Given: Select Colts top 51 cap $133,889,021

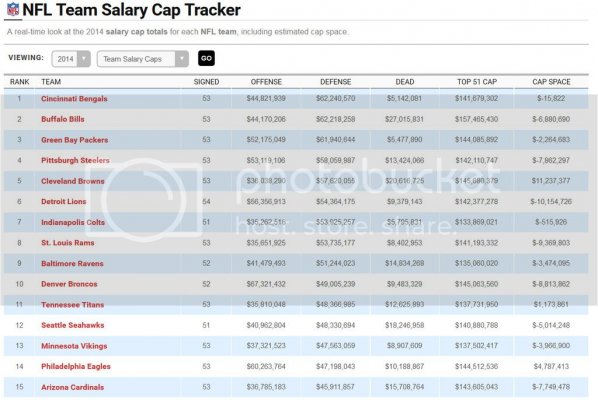Looking at the screenshot, I should click(476, 222).
